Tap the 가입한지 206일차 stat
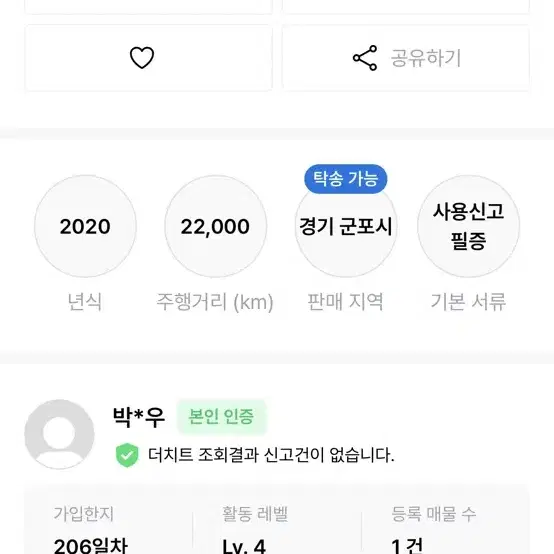Screen dimensions: 554x554 [x=90, y=530]
